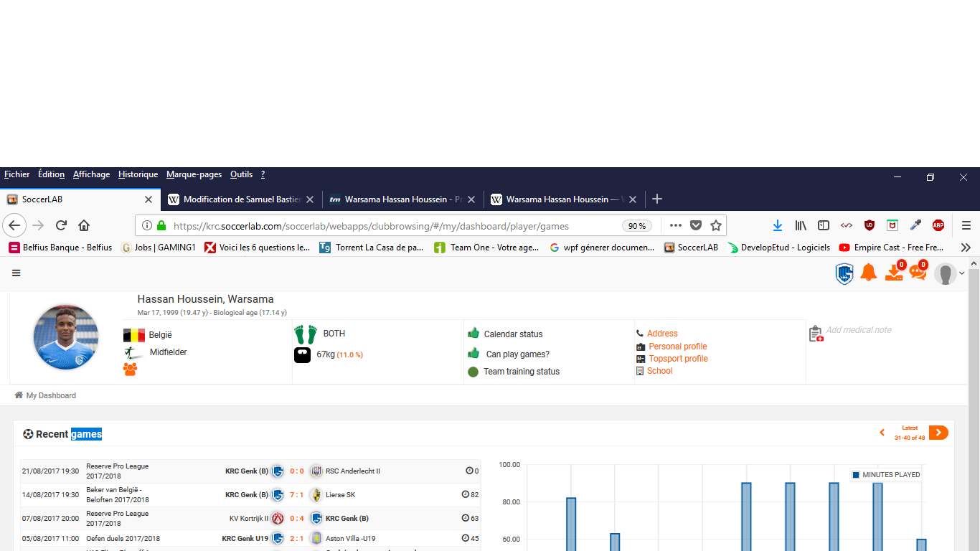Click the Calendar status thumbs-up icon
The width and height of the screenshot is (980, 551).
point(473,333)
